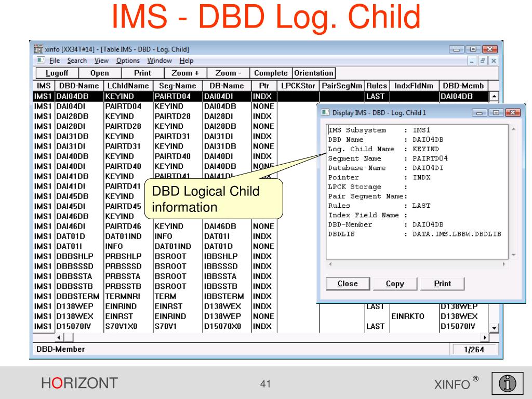The height and width of the screenshot is (399, 532).
Task: Click the info icon on the slide footer
Action: tap(507, 383)
